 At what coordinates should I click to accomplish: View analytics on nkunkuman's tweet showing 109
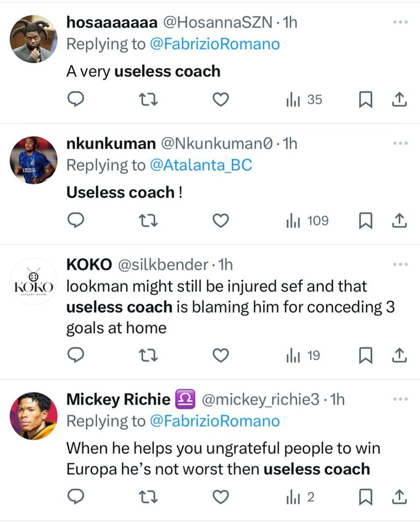point(308,221)
